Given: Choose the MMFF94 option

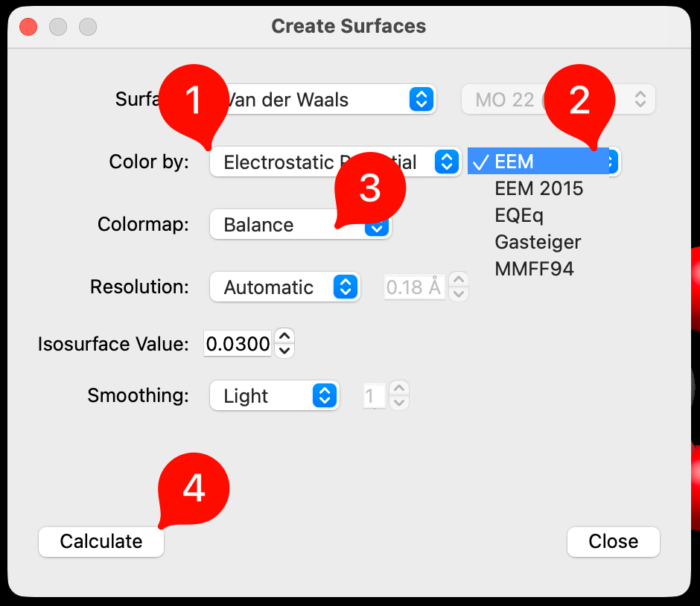Looking at the screenshot, I should [x=534, y=269].
